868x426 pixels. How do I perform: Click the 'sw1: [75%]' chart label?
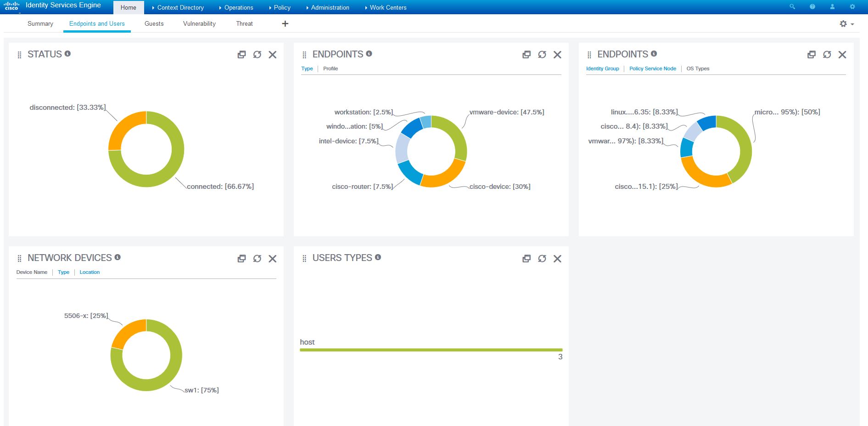(202, 390)
